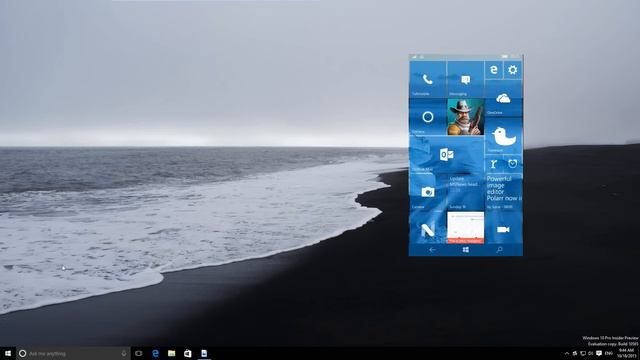Open the Camera tile
This screenshot has width=640, height=360.
tap(427, 193)
